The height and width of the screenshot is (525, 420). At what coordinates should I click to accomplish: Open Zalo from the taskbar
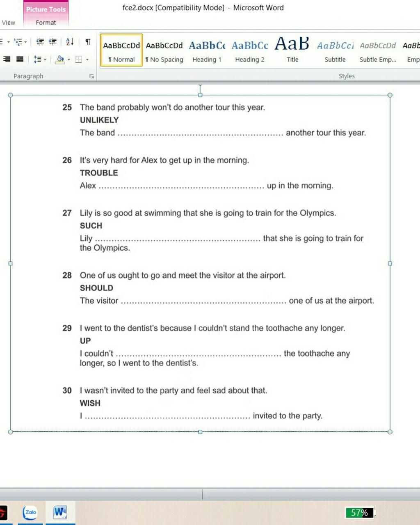pos(30,512)
